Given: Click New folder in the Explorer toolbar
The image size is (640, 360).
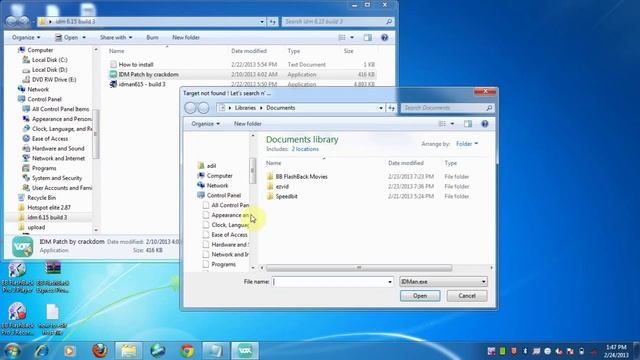Looking at the screenshot, I should pyautogui.click(x=186, y=37).
